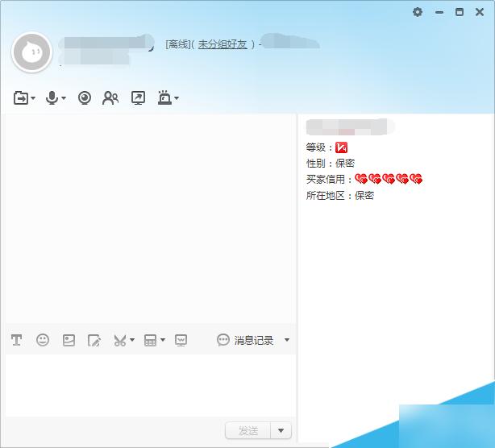Expand the send file dropdown arrow

click(x=33, y=98)
